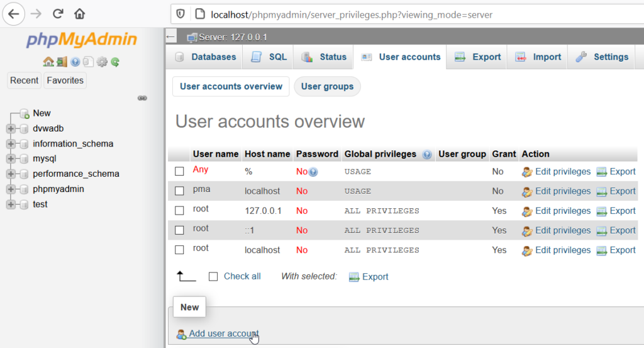Tick checkbox for root at 127.0.0.1
The height and width of the screenshot is (348, 644).
coord(179,211)
